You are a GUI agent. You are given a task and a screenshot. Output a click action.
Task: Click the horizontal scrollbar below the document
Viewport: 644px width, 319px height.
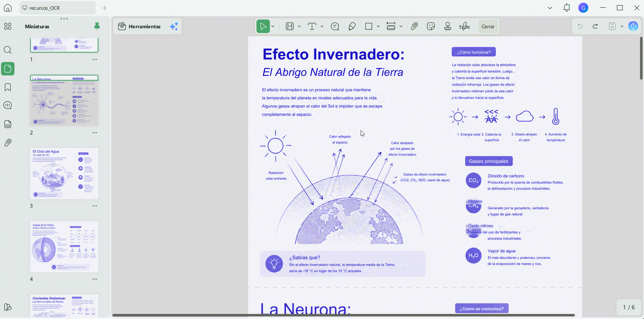click(343, 315)
